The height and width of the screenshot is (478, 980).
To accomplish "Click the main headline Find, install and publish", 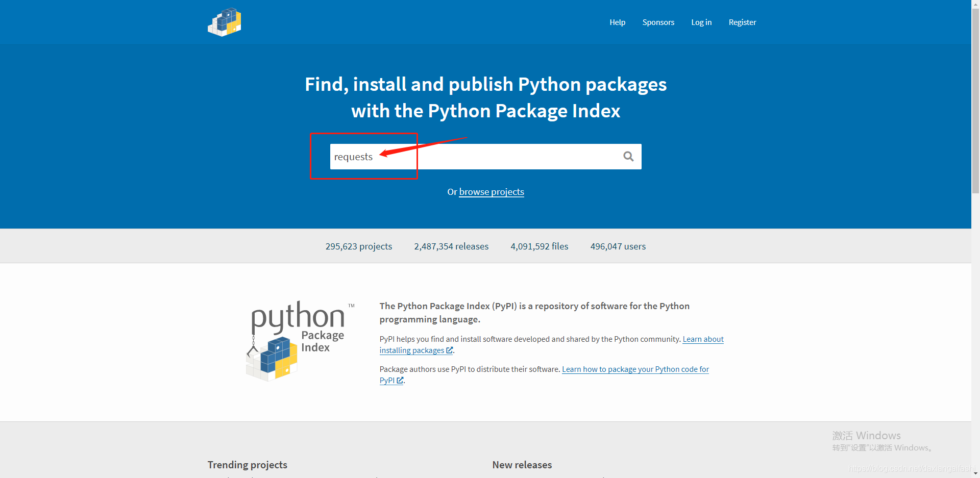I will coord(485,97).
